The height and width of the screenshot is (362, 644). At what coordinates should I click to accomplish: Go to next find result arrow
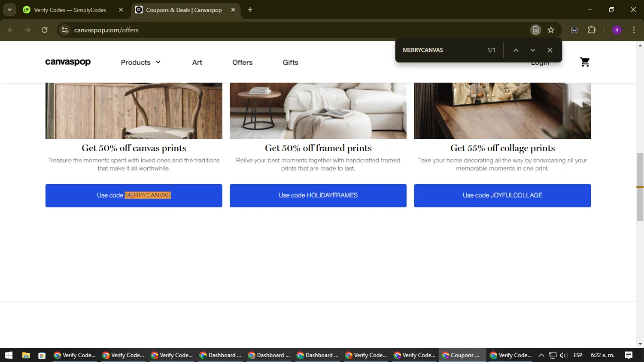(x=533, y=50)
